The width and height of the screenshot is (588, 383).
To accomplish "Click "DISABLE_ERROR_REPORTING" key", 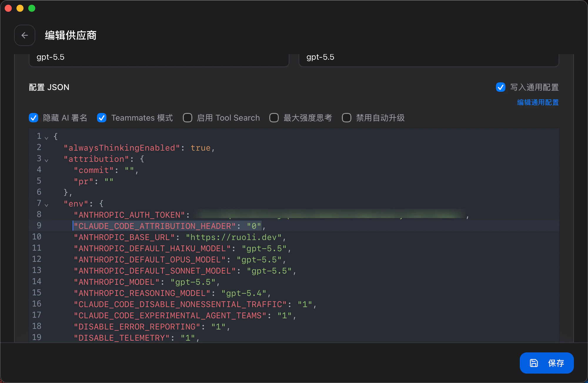I will click(x=137, y=327).
